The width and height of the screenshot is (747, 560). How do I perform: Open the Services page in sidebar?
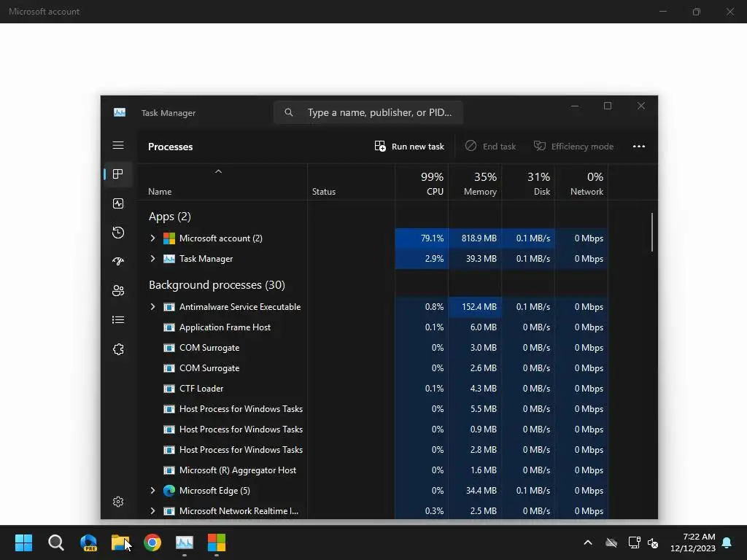tap(118, 349)
